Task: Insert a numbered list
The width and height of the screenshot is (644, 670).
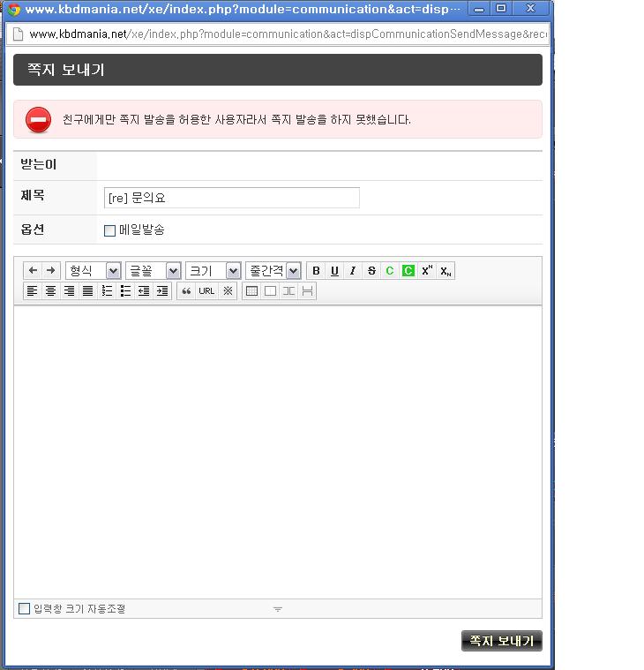Action: pos(107,291)
